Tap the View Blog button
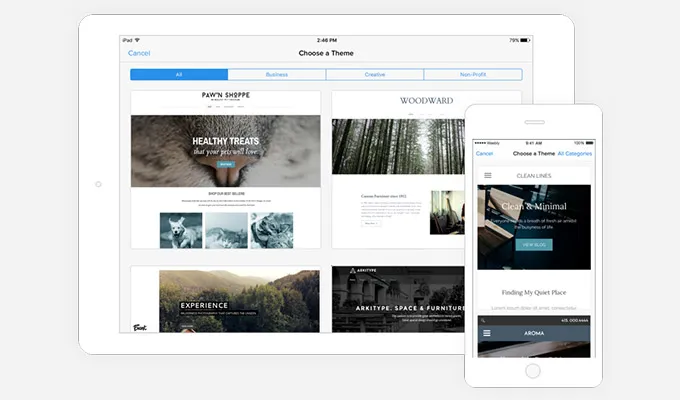This screenshot has width=680, height=400. 533,244
